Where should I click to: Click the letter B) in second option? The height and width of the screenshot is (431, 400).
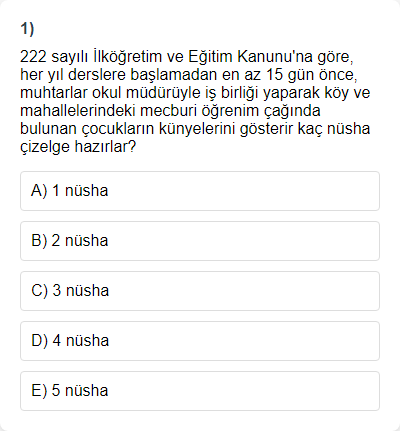[x=39, y=241]
